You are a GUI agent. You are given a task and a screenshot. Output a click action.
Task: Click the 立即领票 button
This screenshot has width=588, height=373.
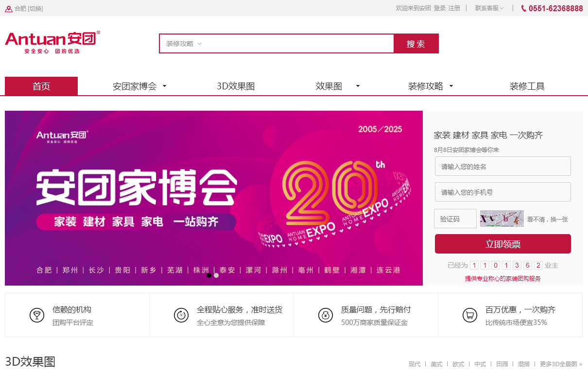tap(503, 244)
